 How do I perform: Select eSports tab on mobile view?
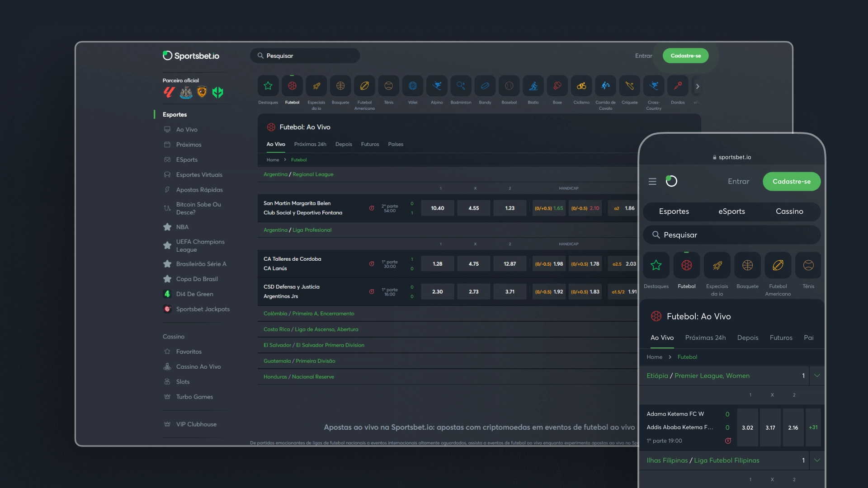coord(731,211)
